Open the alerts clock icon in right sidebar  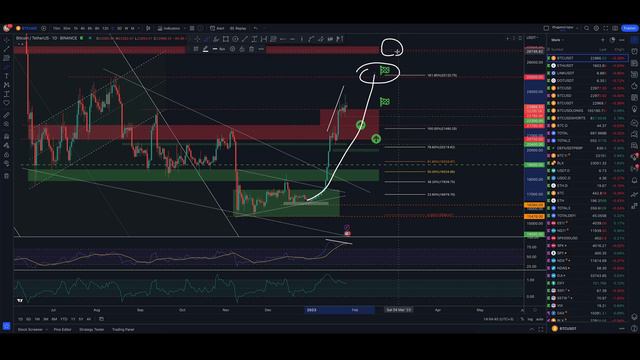(x=634, y=52)
